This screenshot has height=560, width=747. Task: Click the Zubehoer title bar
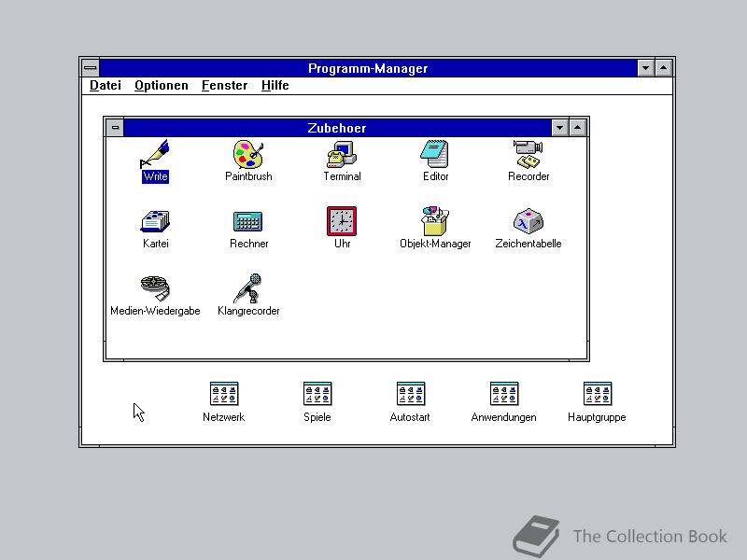pyautogui.click(x=337, y=128)
